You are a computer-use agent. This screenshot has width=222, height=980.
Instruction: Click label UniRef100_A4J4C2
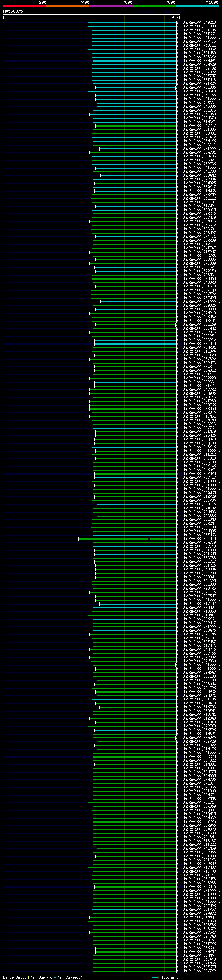[x=199, y=137]
